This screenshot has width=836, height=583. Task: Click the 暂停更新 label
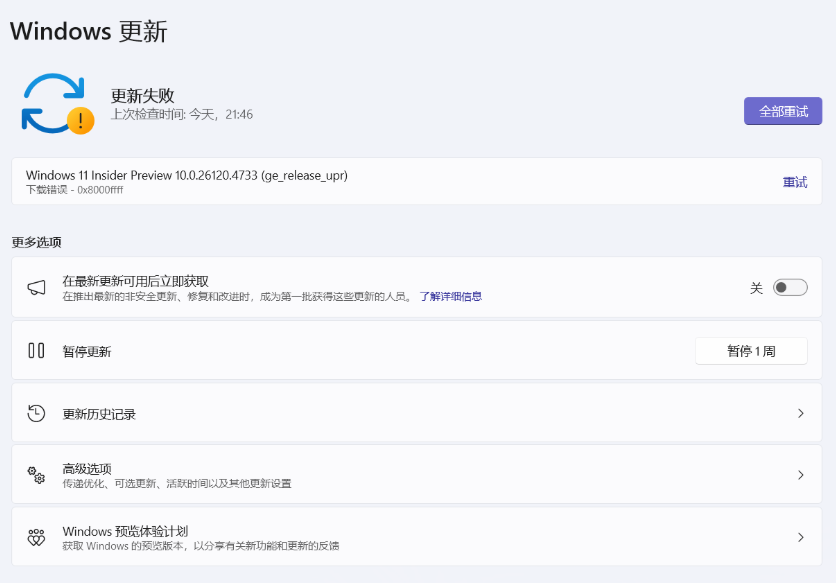click(87, 352)
